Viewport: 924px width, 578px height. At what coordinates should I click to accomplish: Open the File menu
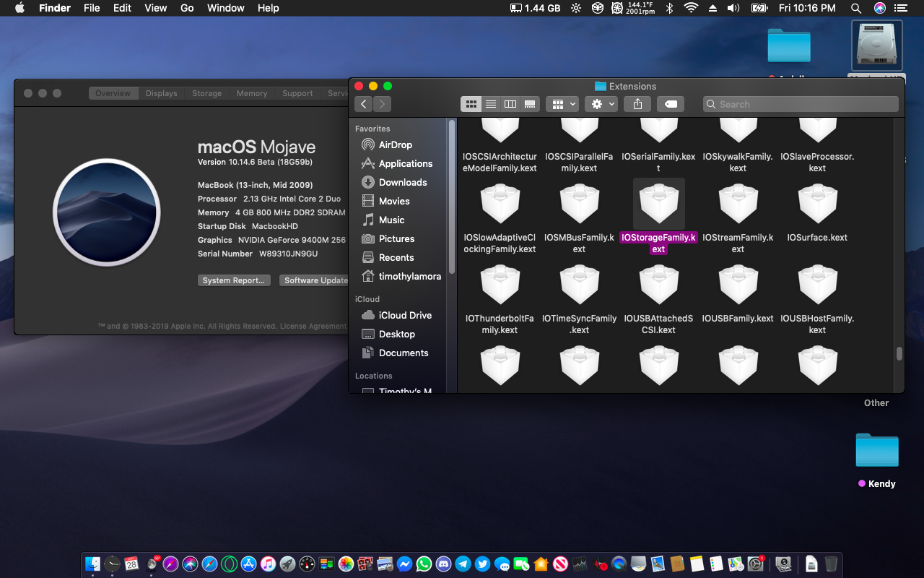(92, 8)
